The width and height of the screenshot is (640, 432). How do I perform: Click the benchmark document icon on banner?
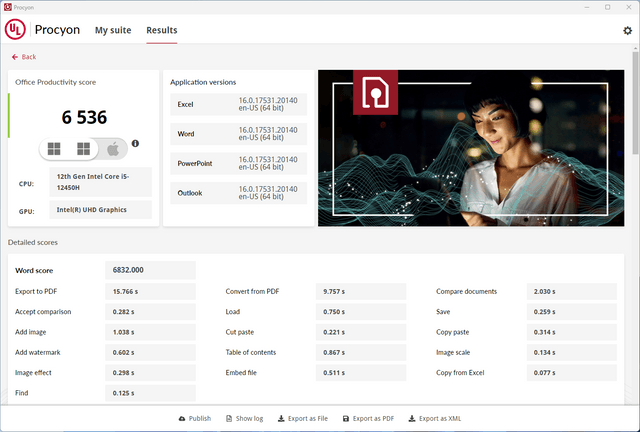(375, 92)
